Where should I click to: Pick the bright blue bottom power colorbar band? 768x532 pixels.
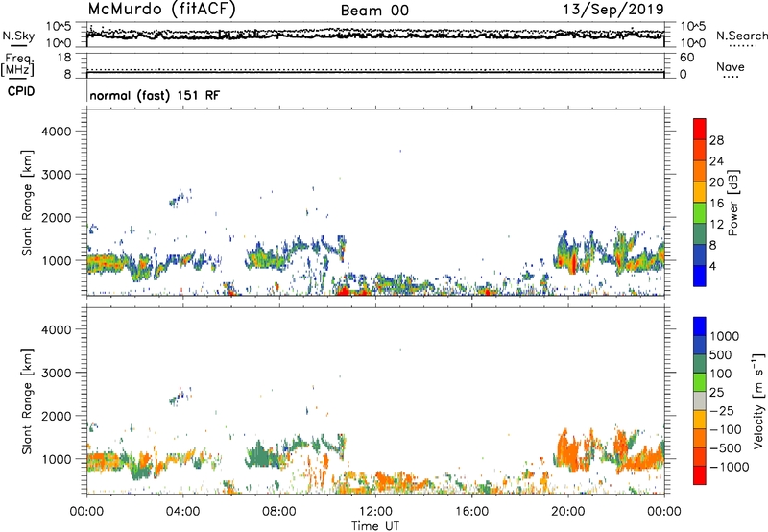pyautogui.click(x=700, y=276)
